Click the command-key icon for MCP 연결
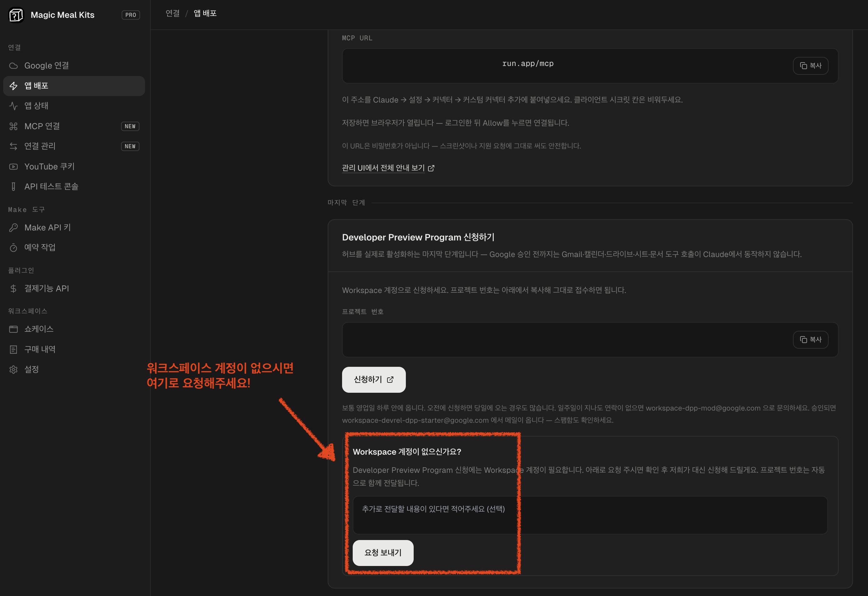The width and height of the screenshot is (868, 596). pyautogui.click(x=13, y=126)
